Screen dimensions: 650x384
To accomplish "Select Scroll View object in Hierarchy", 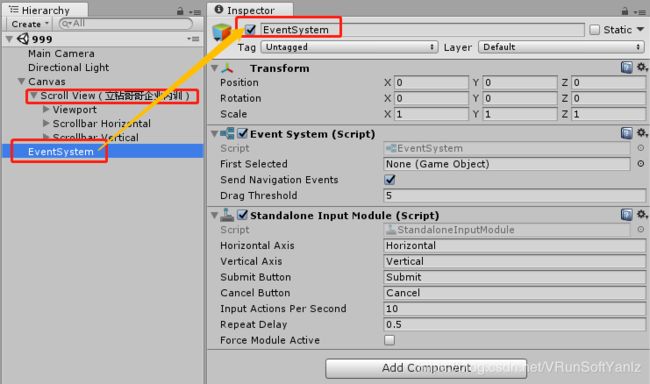I will 115,95.
